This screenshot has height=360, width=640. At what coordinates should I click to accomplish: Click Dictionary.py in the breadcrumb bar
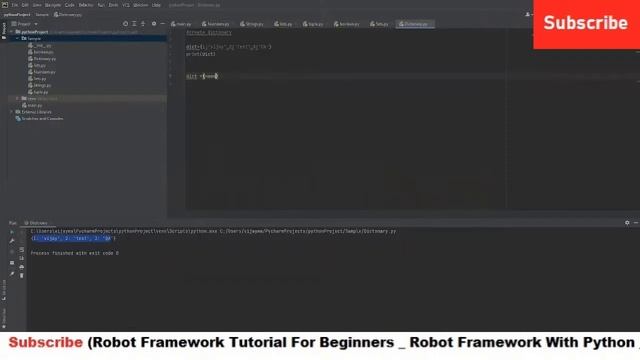68,15
